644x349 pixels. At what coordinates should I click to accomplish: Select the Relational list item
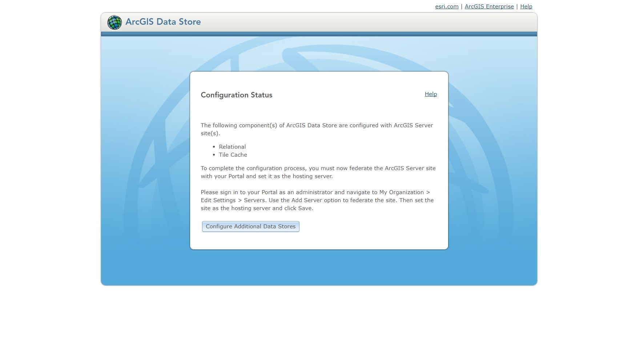[x=232, y=147]
